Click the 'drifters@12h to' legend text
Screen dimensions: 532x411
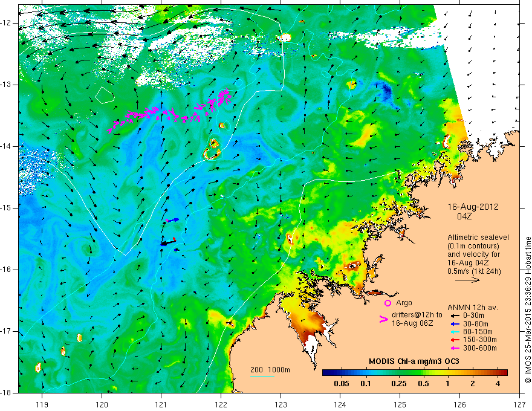pyautogui.click(x=417, y=315)
